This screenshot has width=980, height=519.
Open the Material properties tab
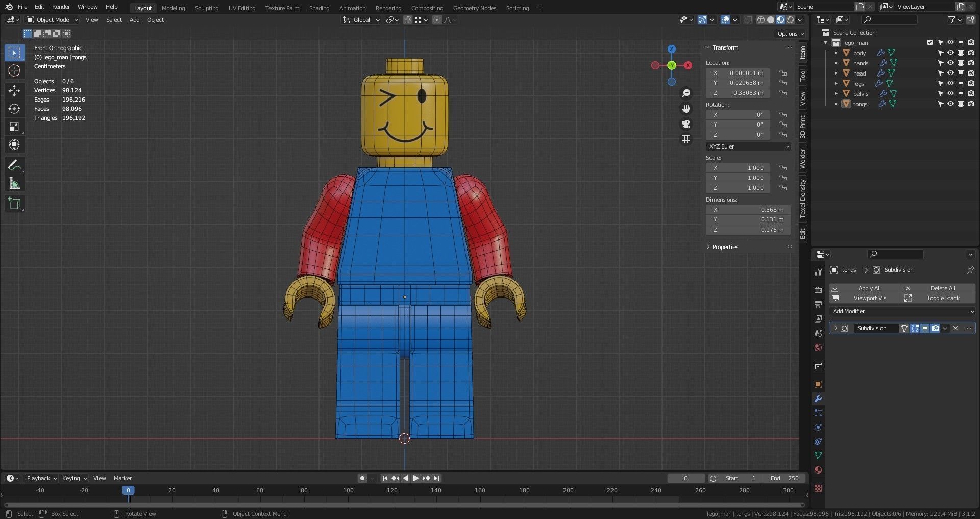click(x=818, y=470)
